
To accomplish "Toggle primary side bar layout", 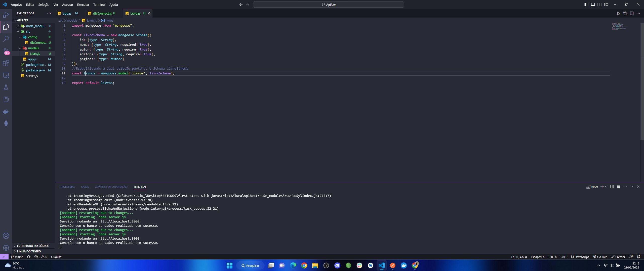I will click(x=586, y=5).
